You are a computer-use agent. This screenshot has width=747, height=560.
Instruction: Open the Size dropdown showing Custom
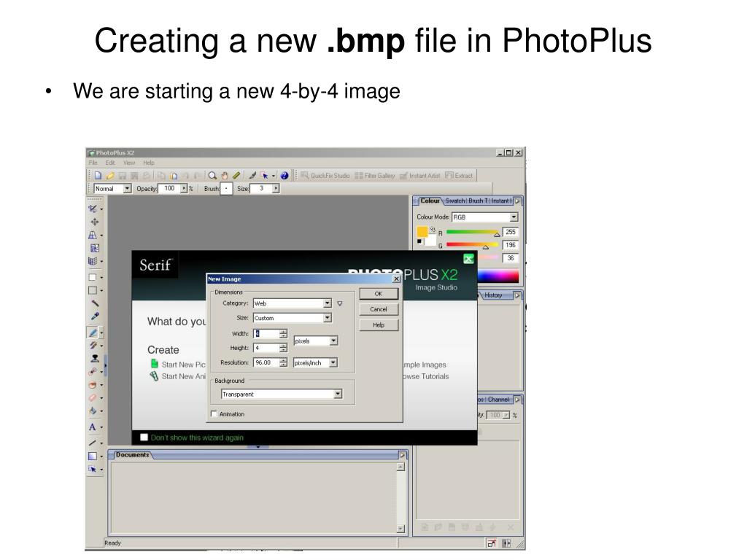tap(293, 318)
